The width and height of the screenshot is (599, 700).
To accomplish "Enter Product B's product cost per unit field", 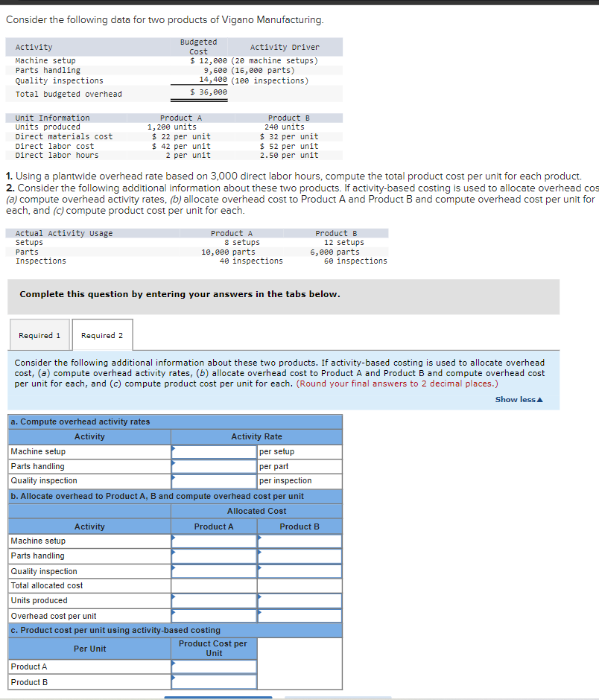I will [x=216, y=681].
